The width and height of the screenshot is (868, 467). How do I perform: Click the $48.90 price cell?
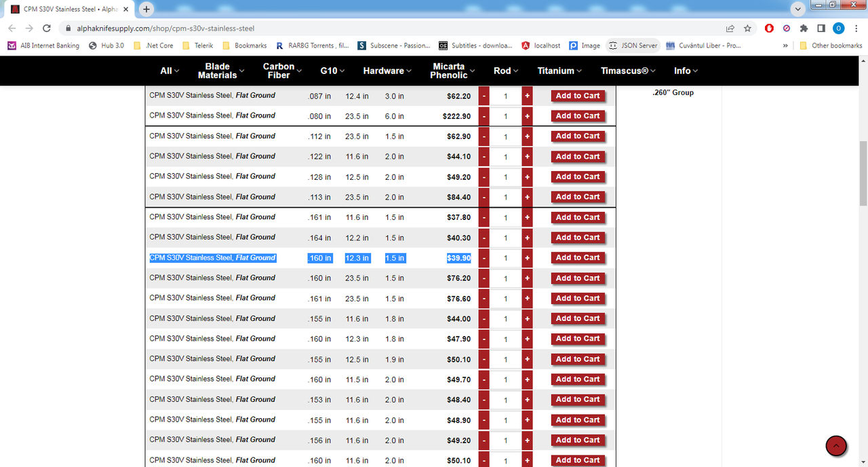click(x=458, y=420)
